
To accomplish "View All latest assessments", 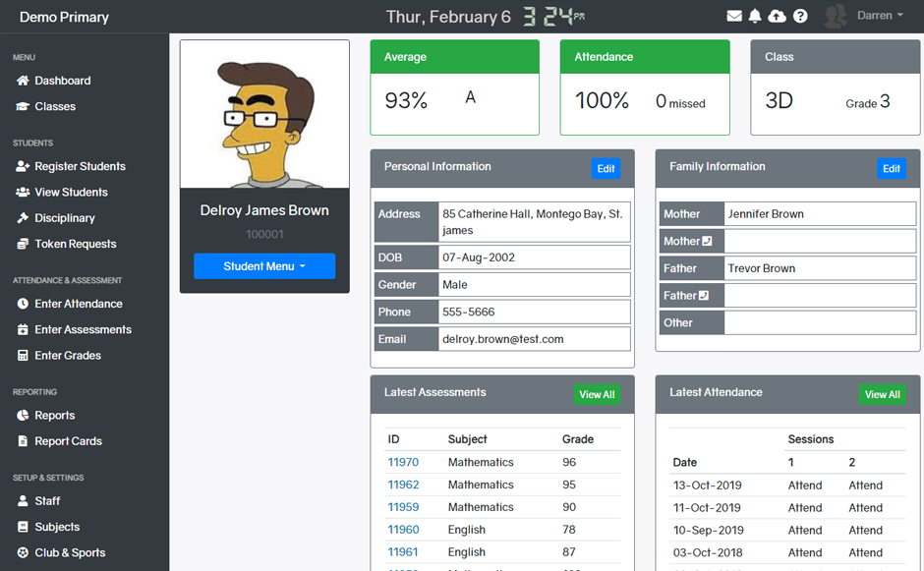I will coord(597,395).
